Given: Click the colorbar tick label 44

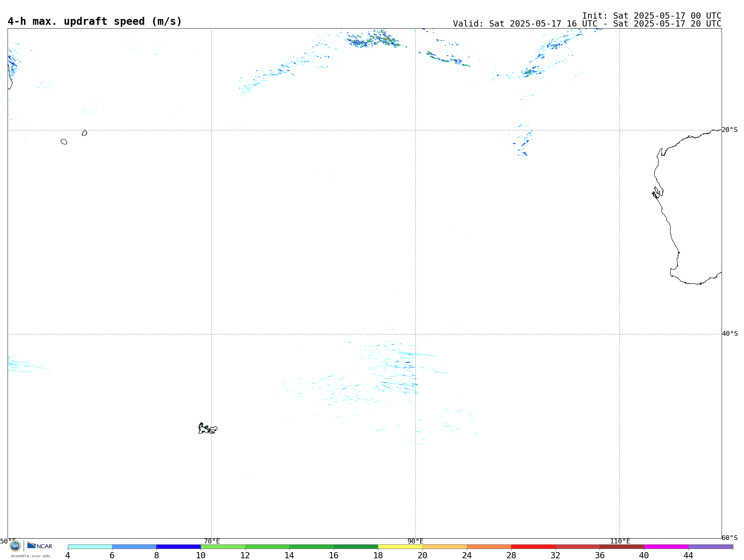Looking at the screenshot, I should tap(688, 556).
